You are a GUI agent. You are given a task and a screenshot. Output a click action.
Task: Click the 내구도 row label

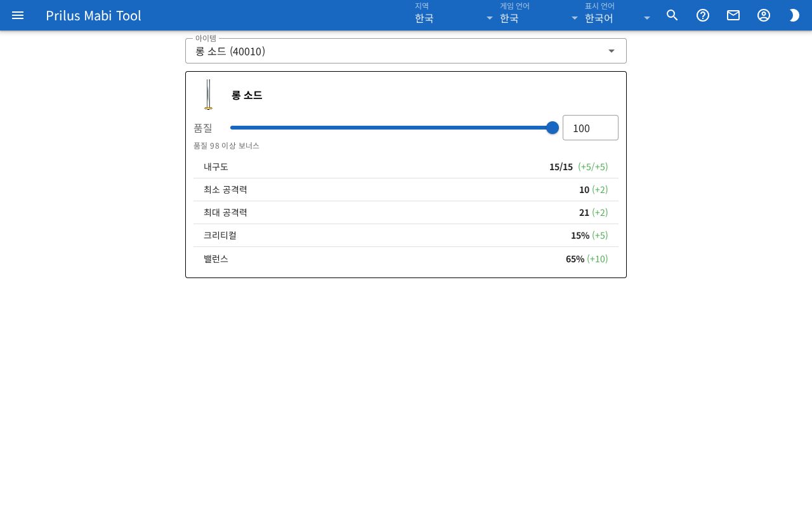click(216, 166)
